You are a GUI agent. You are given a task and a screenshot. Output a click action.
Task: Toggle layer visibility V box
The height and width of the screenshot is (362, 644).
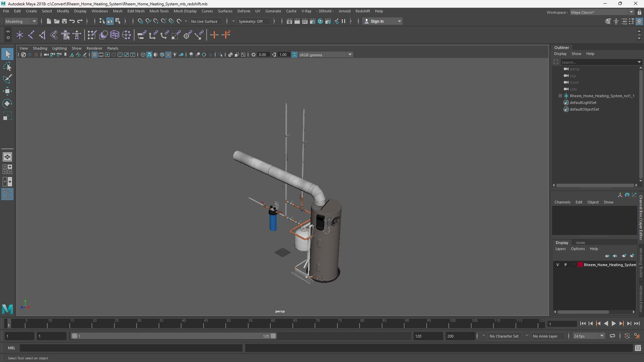click(558, 265)
